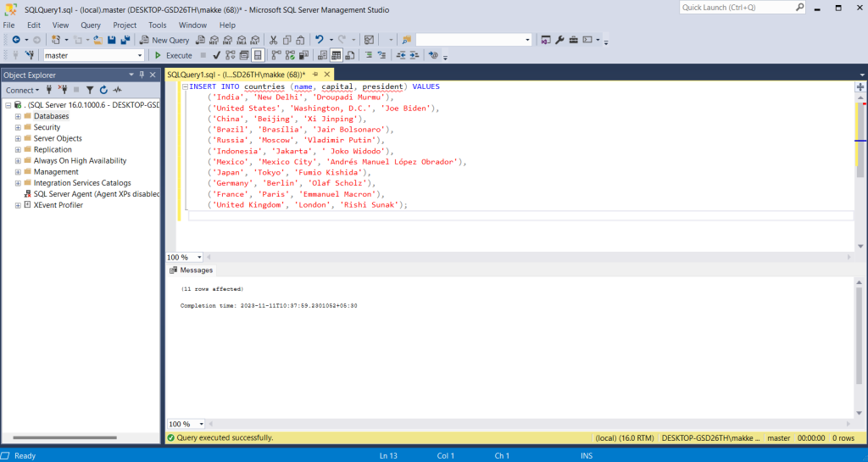
Task: Start an Analysis Services DMX query
Action: [x=227, y=40]
